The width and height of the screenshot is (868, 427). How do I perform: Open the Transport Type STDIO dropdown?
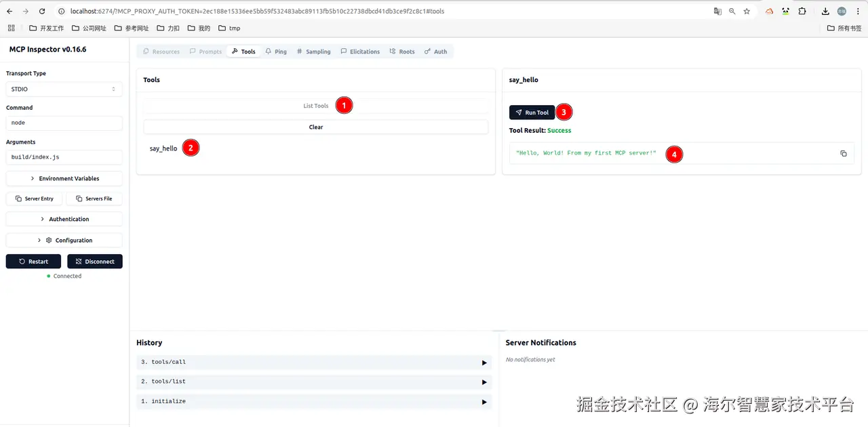[64, 89]
